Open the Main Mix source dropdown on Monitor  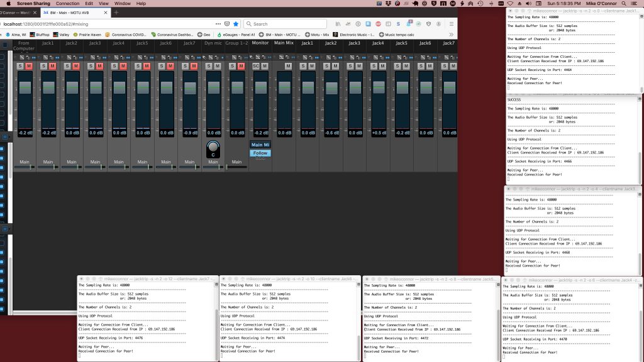[260, 145]
